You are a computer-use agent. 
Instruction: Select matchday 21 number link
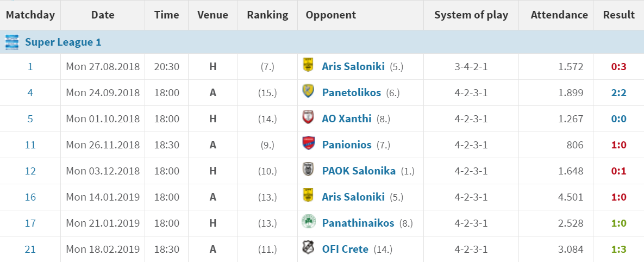pos(30,249)
